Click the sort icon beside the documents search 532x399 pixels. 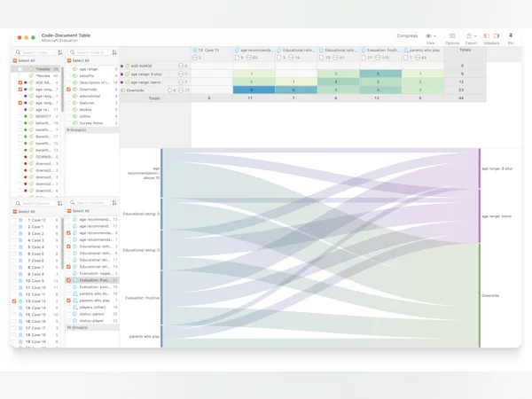tap(60, 203)
